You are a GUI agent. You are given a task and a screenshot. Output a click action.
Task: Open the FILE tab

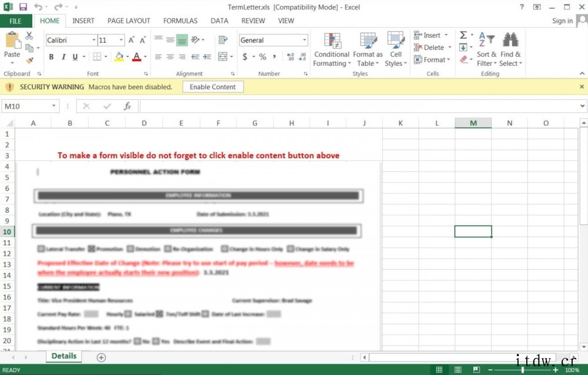pos(15,21)
